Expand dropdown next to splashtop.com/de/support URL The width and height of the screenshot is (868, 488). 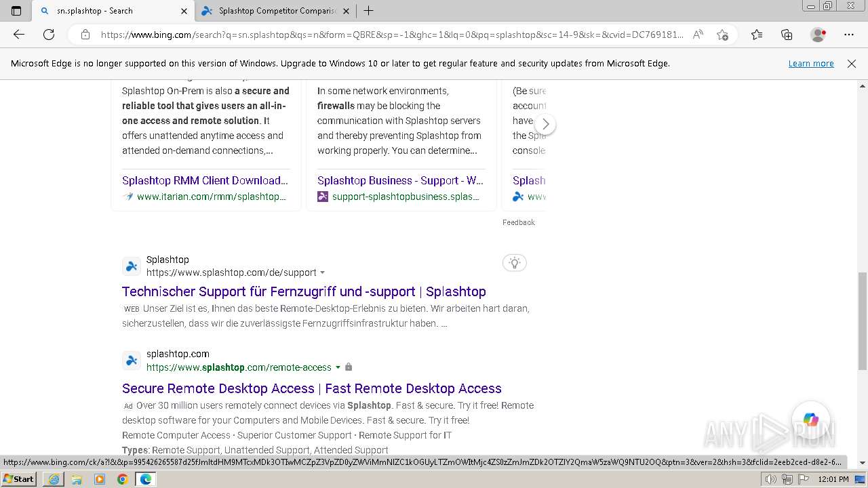(x=323, y=272)
